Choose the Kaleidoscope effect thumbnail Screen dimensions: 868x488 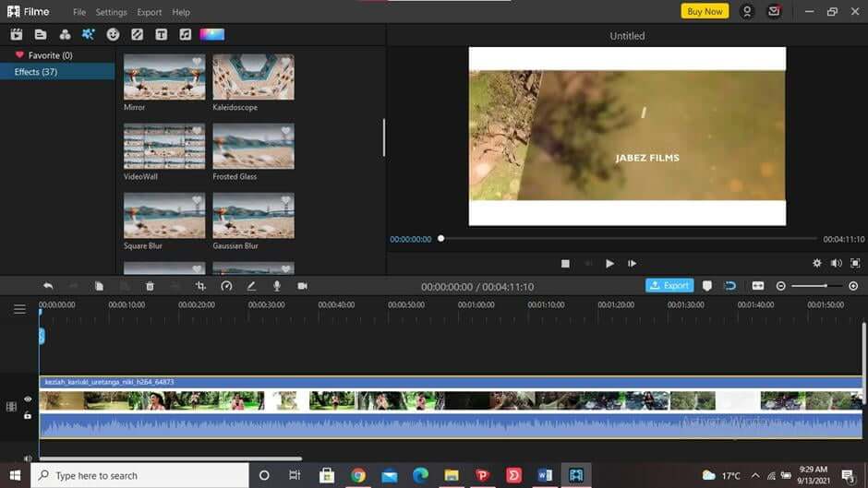pyautogui.click(x=254, y=77)
